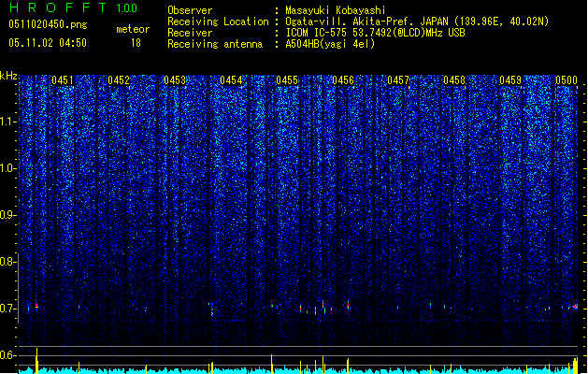This screenshot has width=588, height=374.
Task: Click the observer name Masayuki Kobayashi
Action: tap(336, 10)
